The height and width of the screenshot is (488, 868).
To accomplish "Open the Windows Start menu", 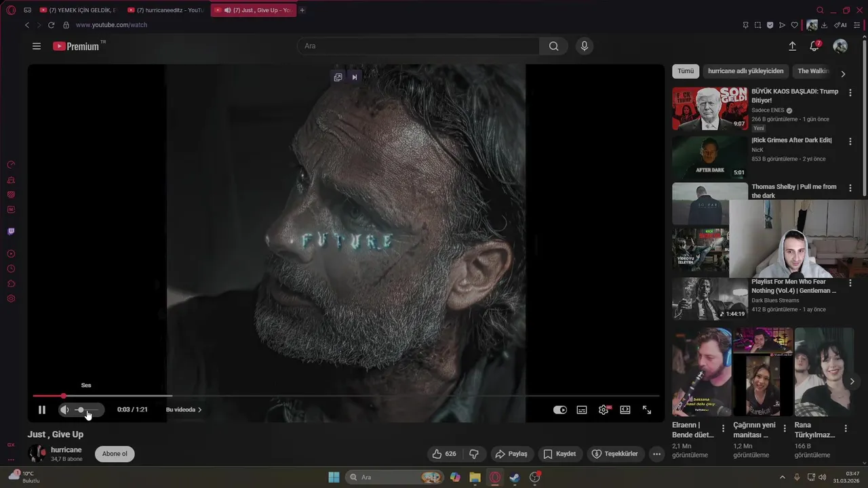I will click(334, 477).
